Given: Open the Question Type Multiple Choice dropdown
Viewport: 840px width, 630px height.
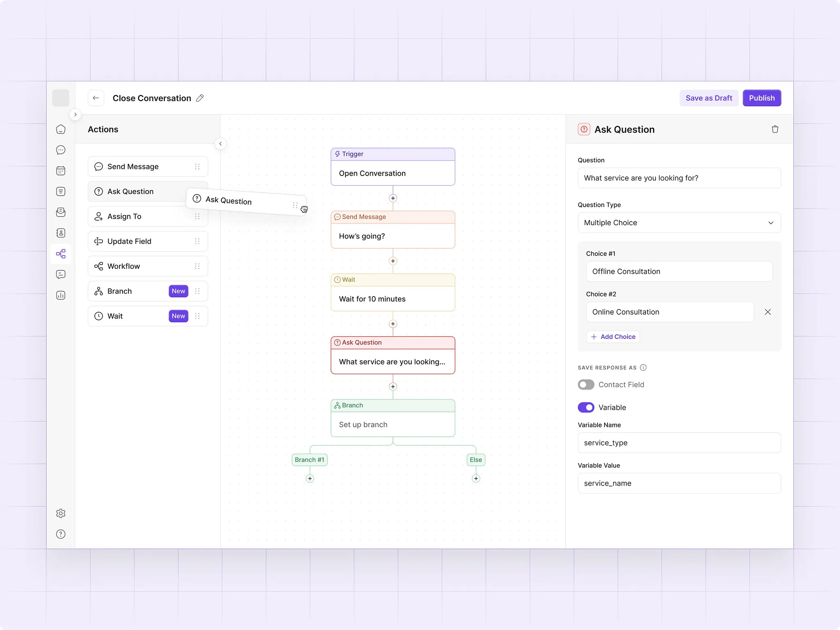Looking at the screenshot, I should tap(679, 223).
